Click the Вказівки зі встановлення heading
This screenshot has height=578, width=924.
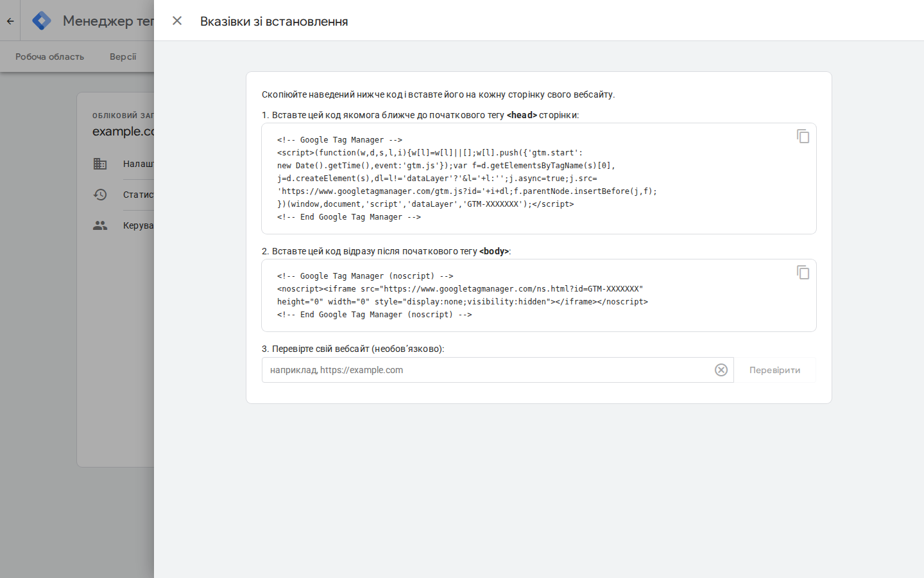(x=274, y=21)
